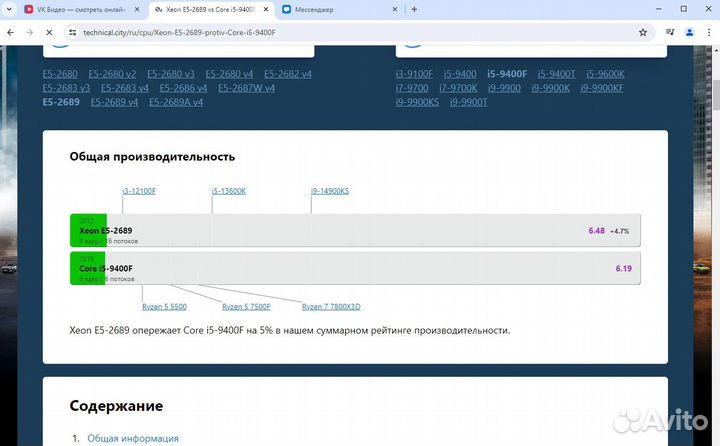Click the browser forward arrow
Screen dimensions: 720x446
coord(30,33)
